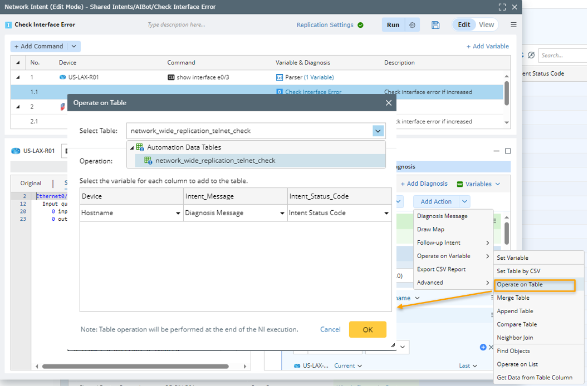
Task: Open the hamburger menu in the intent header
Action: coord(513,25)
